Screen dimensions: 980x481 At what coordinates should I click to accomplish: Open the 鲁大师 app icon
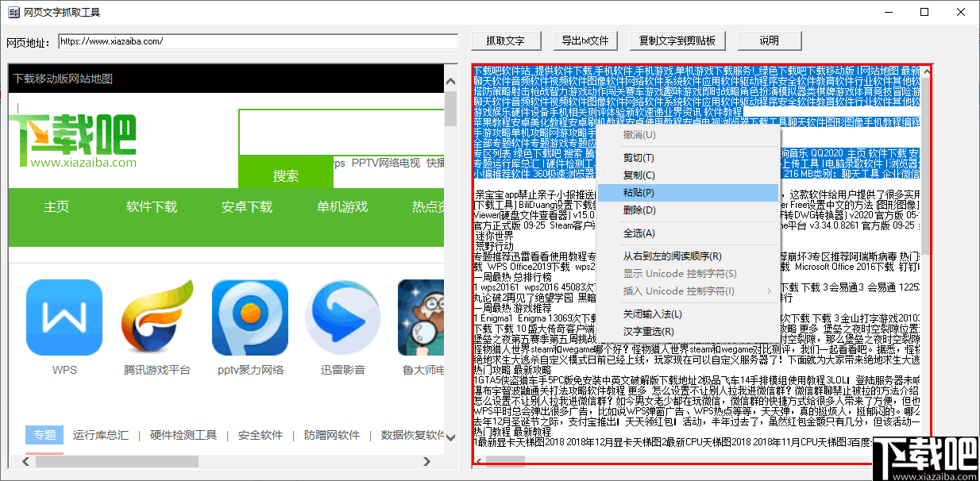click(x=421, y=317)
